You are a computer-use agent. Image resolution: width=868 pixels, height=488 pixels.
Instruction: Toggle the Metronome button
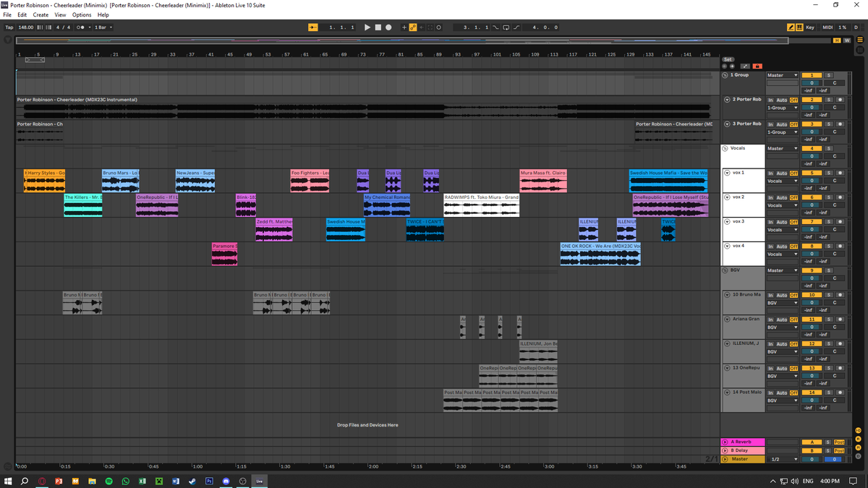point(80,27)
